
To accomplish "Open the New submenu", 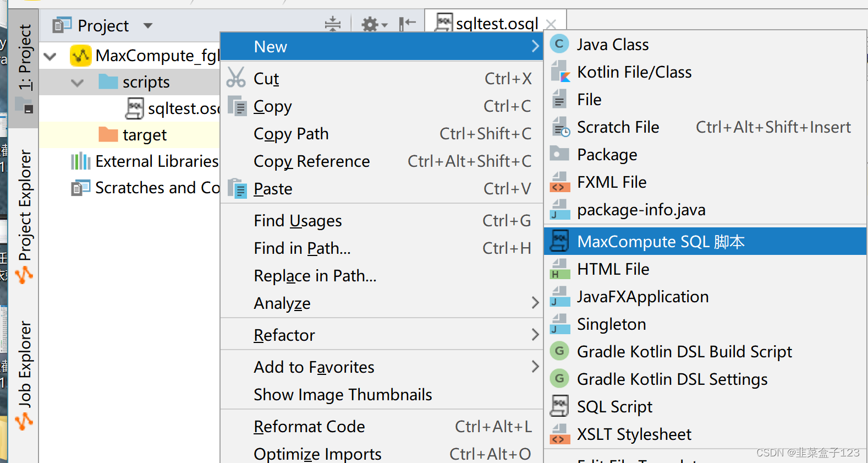I will pos(381,46).
